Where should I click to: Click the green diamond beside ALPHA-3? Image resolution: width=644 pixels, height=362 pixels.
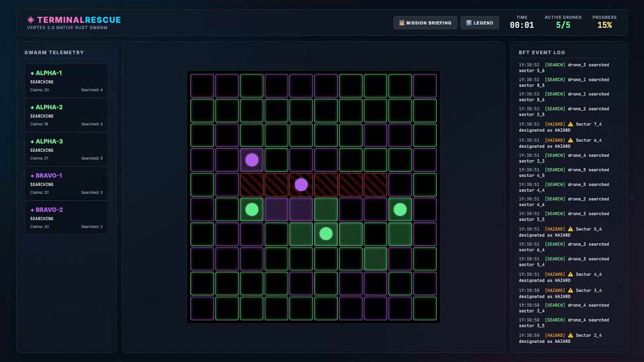(32, 142)
